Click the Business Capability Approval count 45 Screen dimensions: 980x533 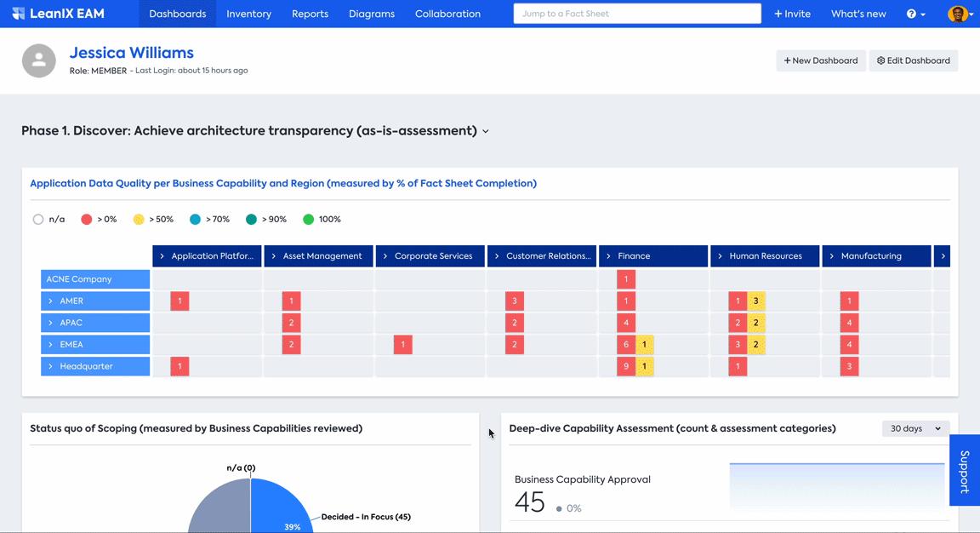[530, 502]
